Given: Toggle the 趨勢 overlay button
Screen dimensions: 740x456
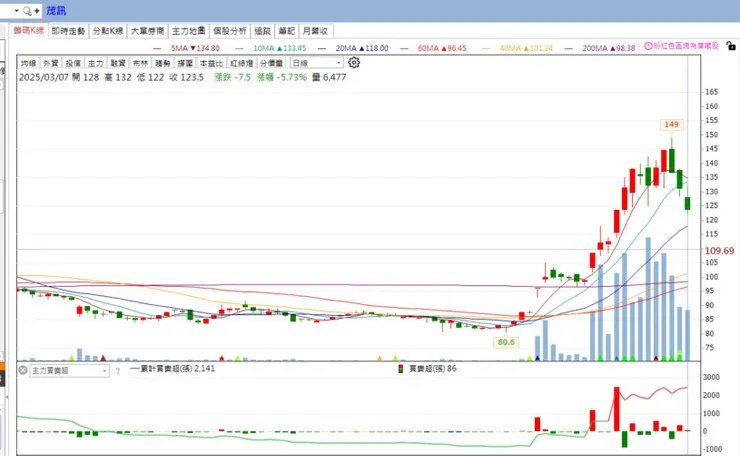Looking at the screenshot, I should point(162,63).
